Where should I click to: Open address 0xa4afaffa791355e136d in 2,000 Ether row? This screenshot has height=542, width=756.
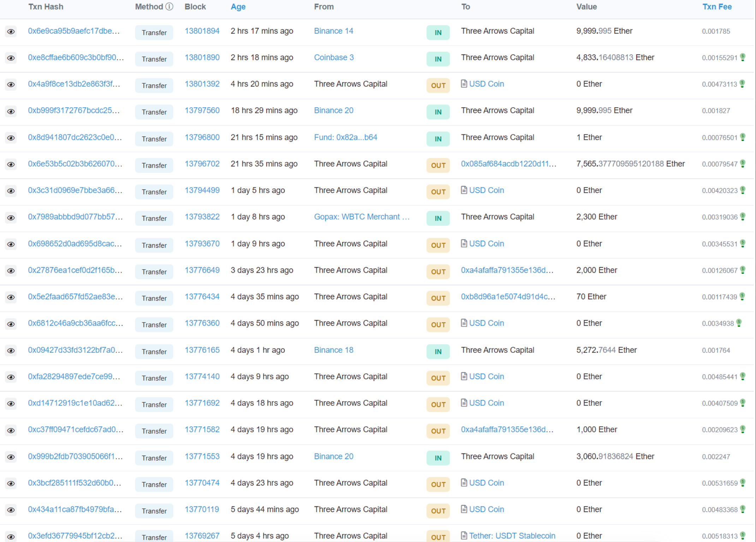click(x=507, y=270)
